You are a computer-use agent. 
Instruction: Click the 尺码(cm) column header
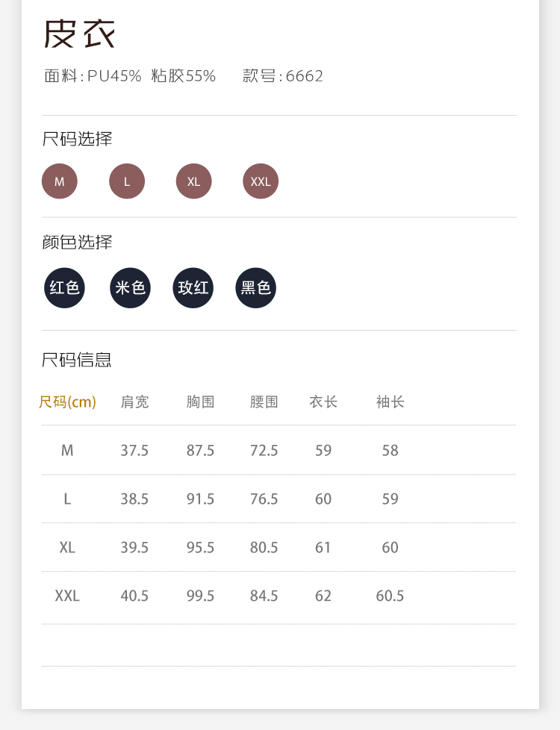67,402
